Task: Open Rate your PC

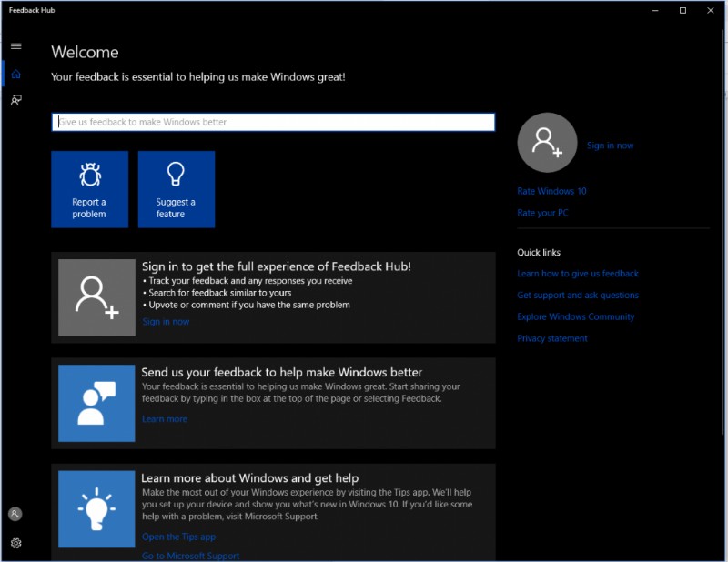Action: point(541,212)
